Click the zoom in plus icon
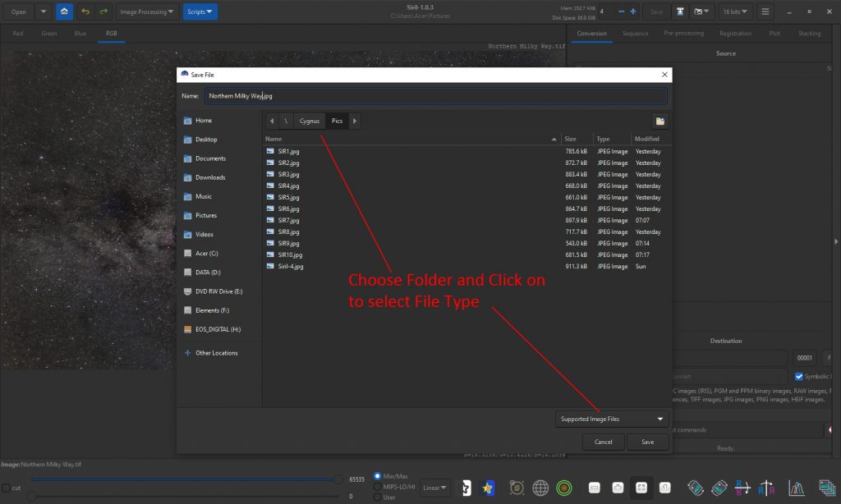Image resolution: width=841 pixels, height=504 pixels. pos(618,488)
